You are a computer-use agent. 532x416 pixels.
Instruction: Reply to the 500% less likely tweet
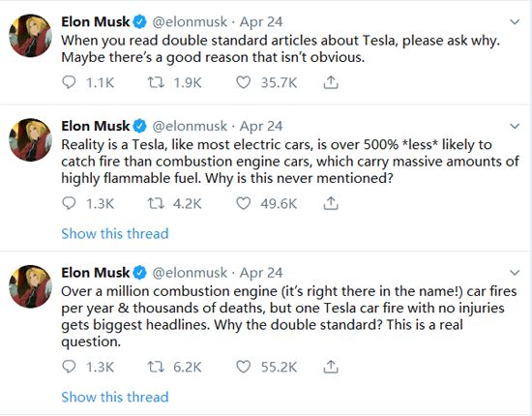[69, 203]
